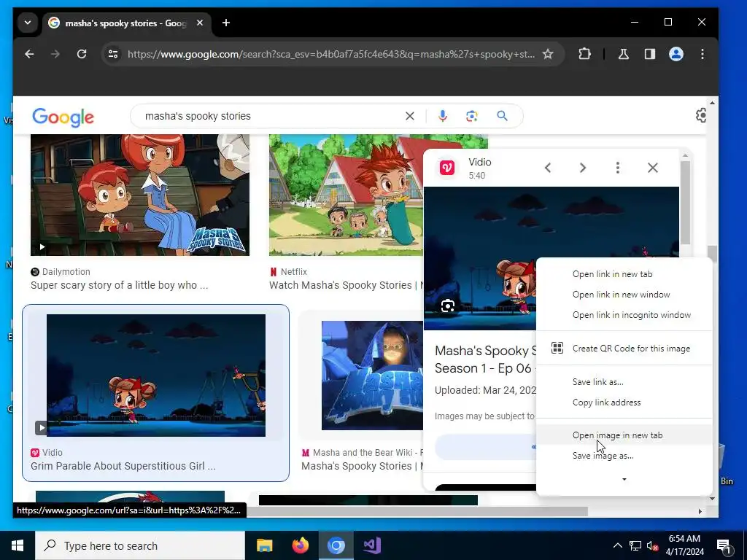
Task: Open the notification center icon
Action: (x=724, y=546)
